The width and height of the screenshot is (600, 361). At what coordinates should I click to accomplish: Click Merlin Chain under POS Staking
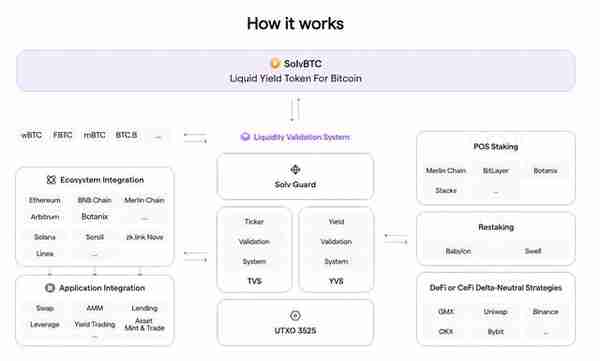pyautogui.click(x=446, y=171)
